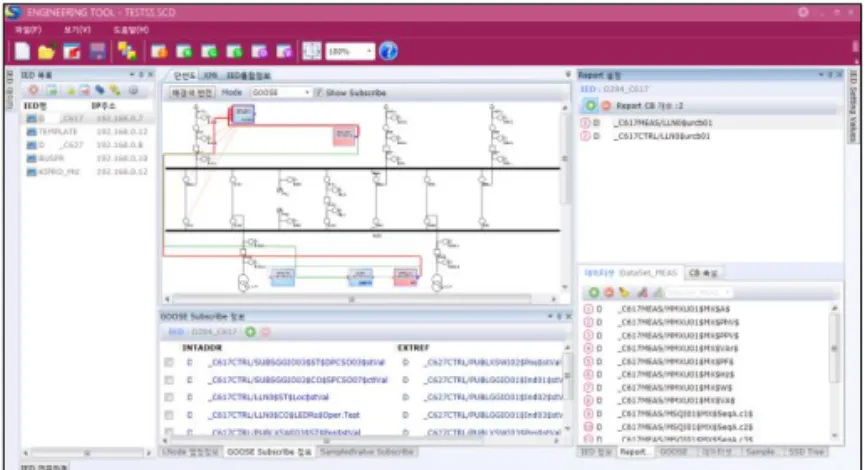Click the open folder icon in the toolbar

click(x=46, y=52)
